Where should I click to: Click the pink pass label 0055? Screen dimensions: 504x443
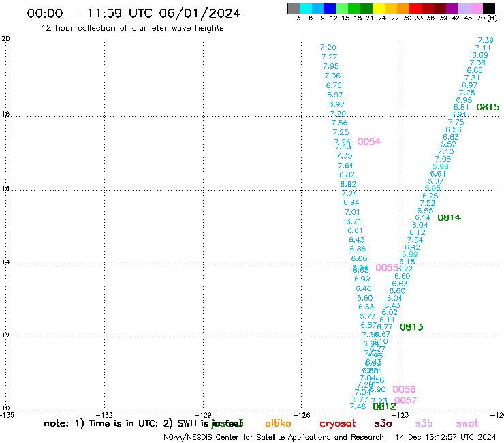click(x=387, y=268)
